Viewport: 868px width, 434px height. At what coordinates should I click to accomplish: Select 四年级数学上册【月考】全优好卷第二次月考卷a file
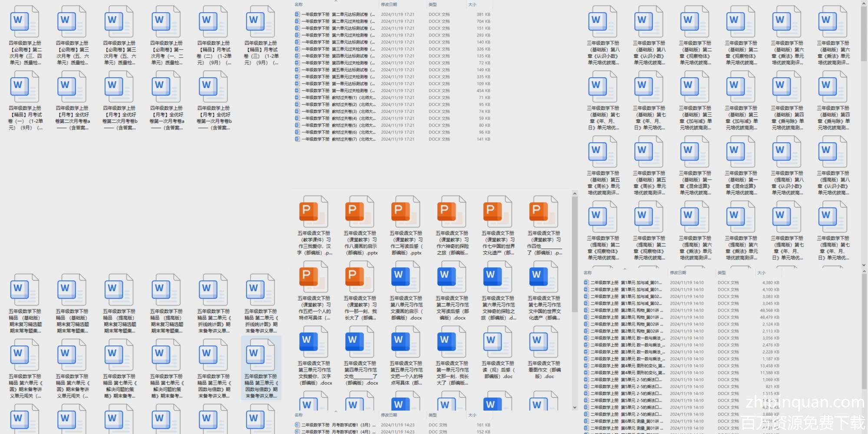pyautogui.click(x=72, y=87)
